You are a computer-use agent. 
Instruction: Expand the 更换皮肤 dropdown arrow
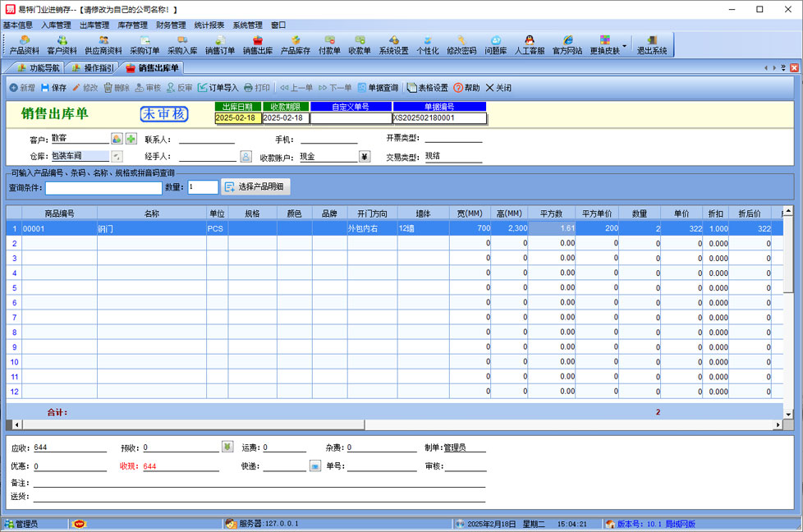click(x=625, y=45)
